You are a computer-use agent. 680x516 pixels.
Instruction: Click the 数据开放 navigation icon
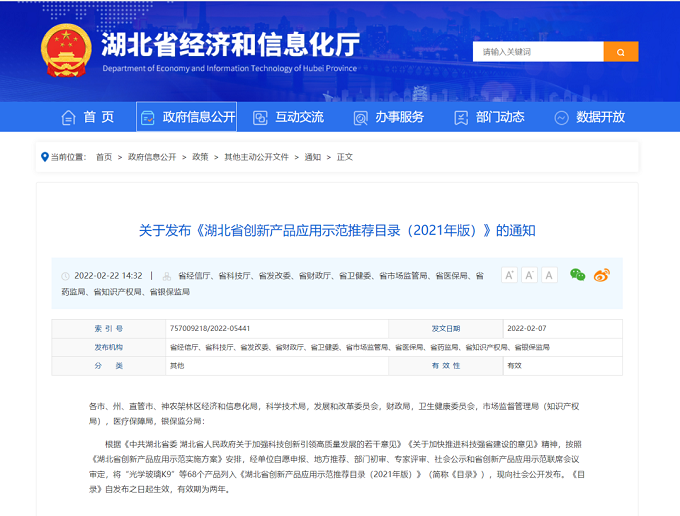[561, 117]
